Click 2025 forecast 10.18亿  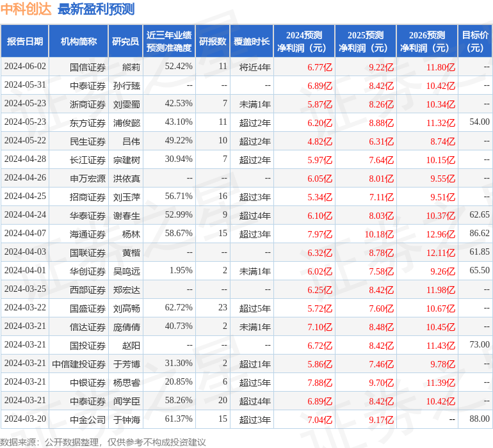[379, 234]
